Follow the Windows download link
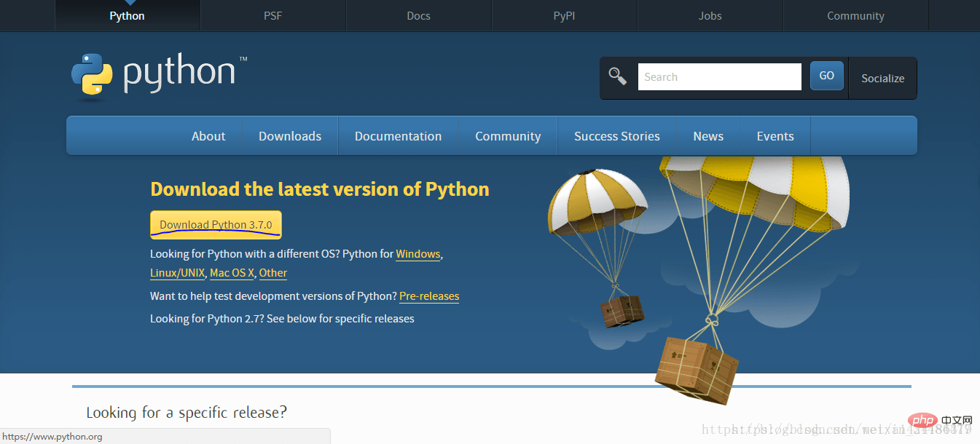This screenshot has width=980, height=444. [418, 254]
